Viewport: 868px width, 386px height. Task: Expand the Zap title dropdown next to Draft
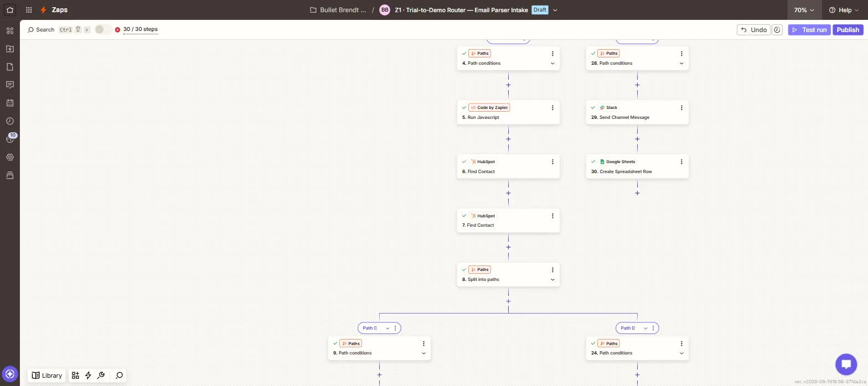coord(555,10)
